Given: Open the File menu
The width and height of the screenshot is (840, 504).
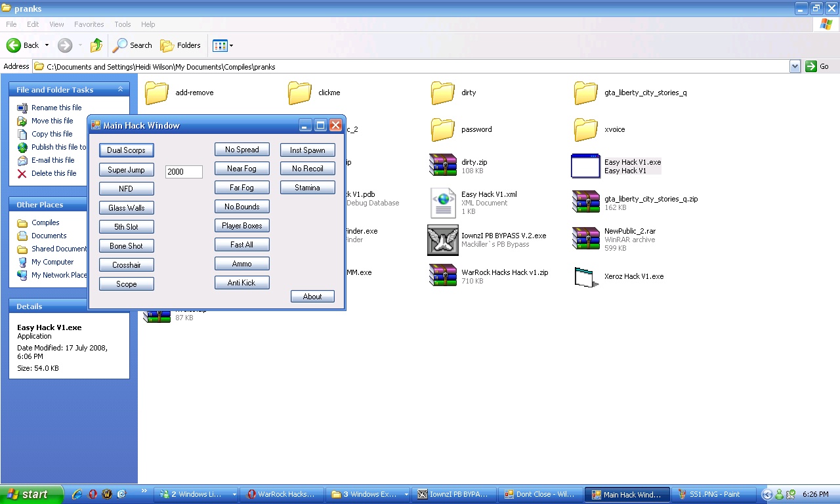Looking at the screenshot, I should (11, 24).
